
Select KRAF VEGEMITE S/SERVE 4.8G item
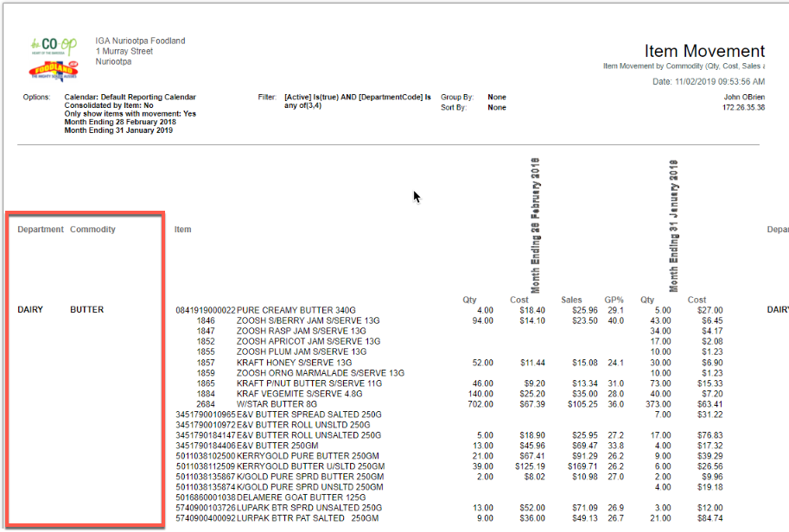click(299, 394)
